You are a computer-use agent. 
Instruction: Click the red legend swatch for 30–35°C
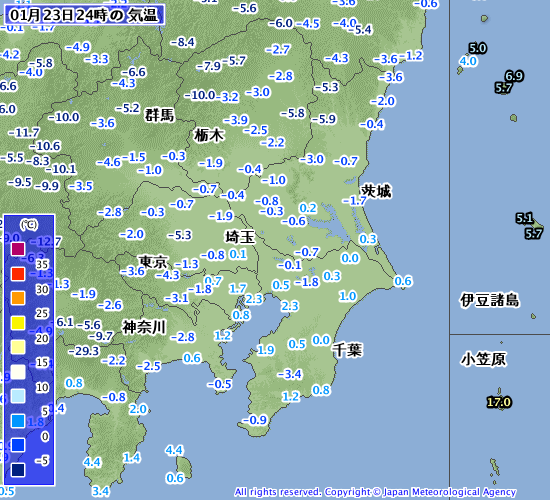coord(18,273)
